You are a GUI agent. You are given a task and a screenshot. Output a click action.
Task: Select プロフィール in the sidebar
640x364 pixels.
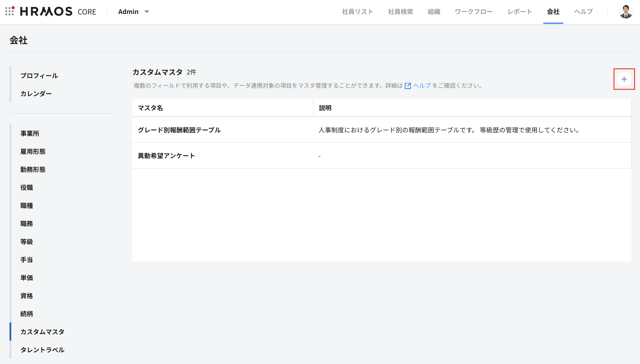(39, 76)
